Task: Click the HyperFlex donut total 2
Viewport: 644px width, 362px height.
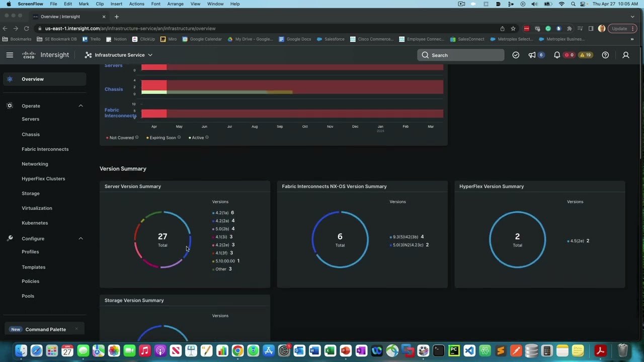Action: [x=517, y=240]
